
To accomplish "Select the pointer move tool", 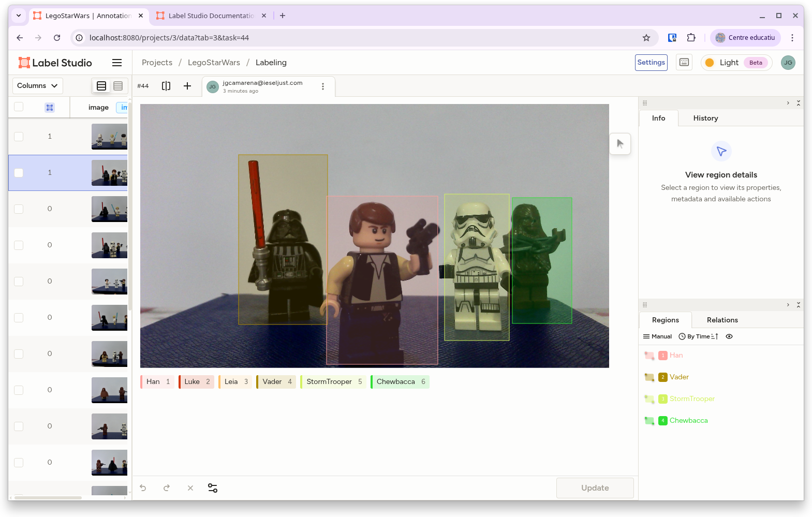I will click(x=620, y=144).
